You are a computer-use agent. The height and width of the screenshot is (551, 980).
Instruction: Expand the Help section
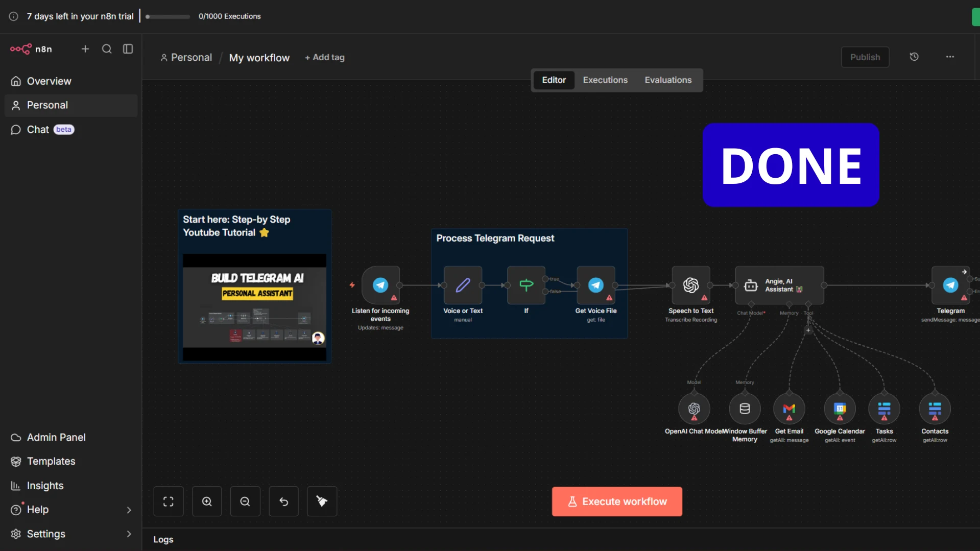click(x=70, y=509)
